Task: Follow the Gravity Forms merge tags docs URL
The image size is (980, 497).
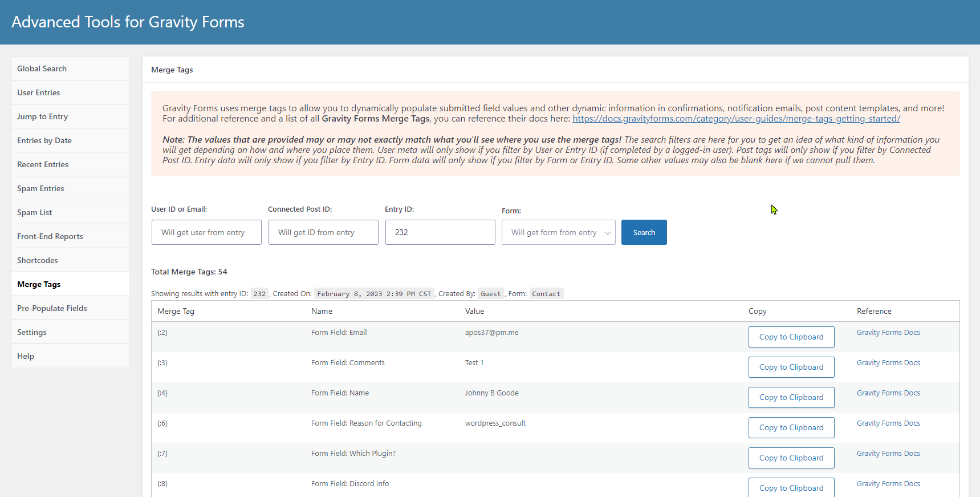Action: click(x=736, y=119)
